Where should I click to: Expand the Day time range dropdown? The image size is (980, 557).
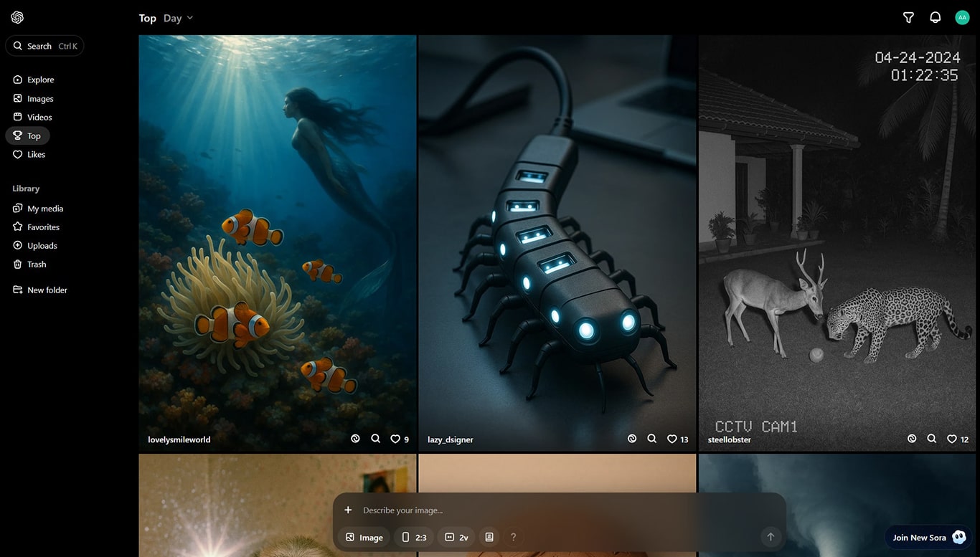(x=179, y=18)
